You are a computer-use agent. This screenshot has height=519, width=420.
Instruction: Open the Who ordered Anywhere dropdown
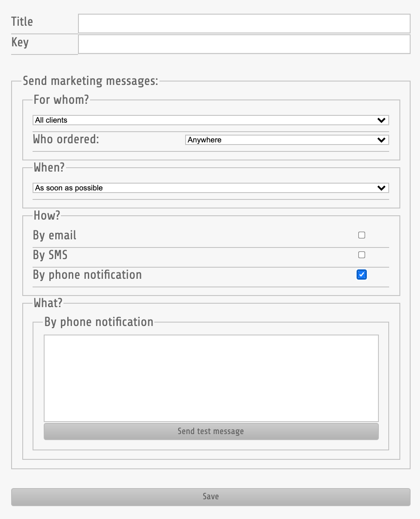tap(287, 140)
